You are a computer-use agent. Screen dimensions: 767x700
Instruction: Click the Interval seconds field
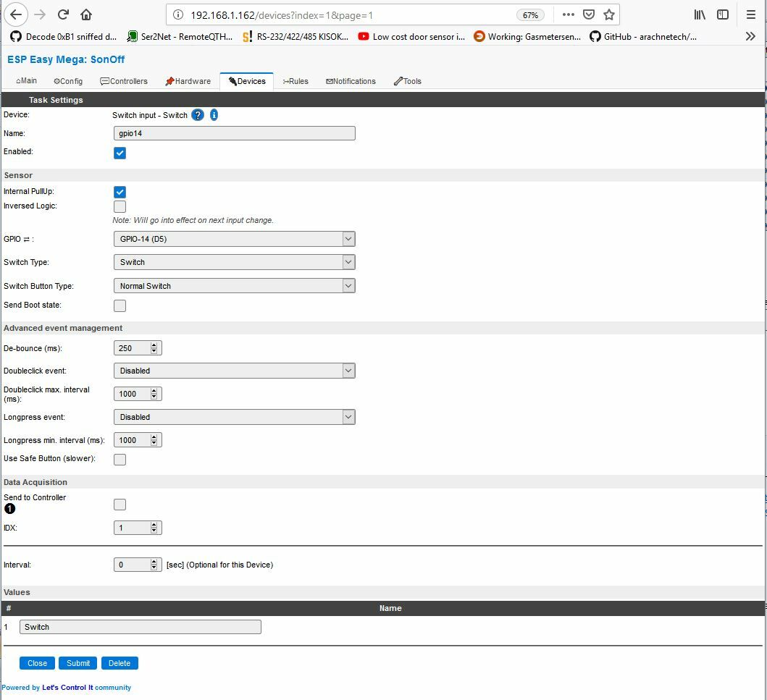pyautogui.click(x=138, y=565)
